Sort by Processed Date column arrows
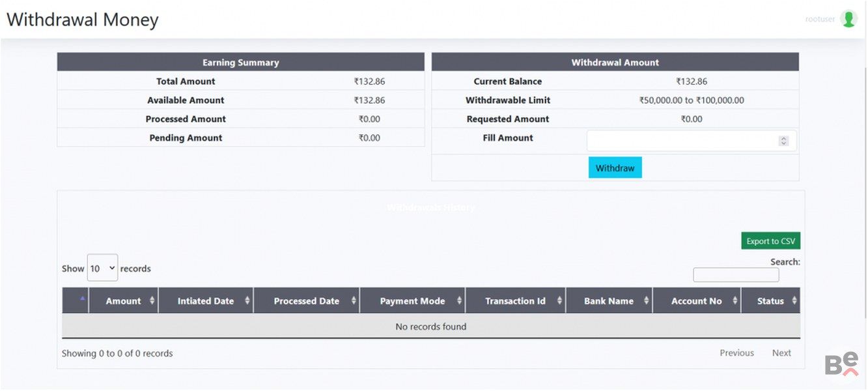868x391 pixels. point(354,300)
